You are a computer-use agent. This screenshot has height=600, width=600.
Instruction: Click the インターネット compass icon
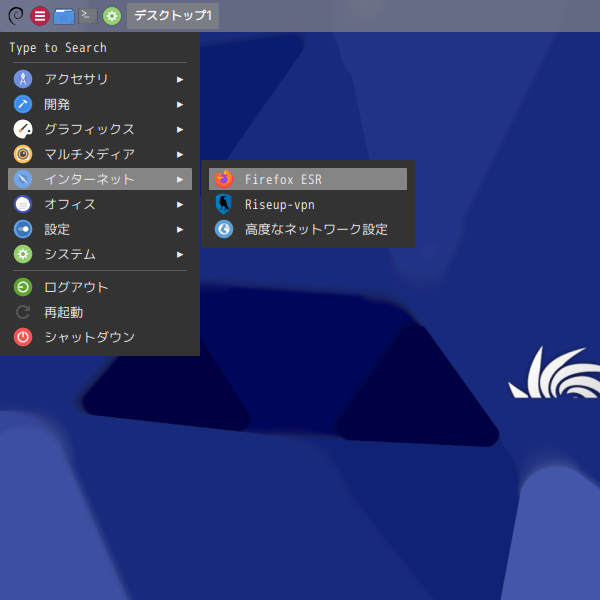23,179
